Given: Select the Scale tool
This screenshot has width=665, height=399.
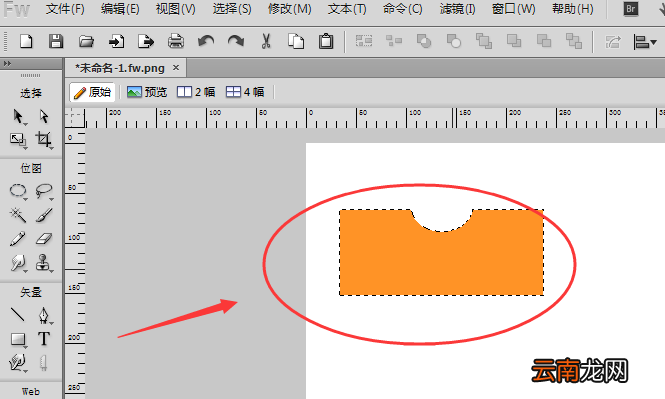Looking at the screenshot, I should (18, 140).
